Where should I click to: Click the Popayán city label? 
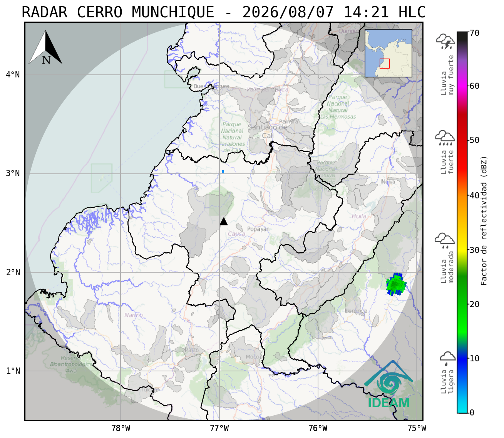(x=258, y=229)
